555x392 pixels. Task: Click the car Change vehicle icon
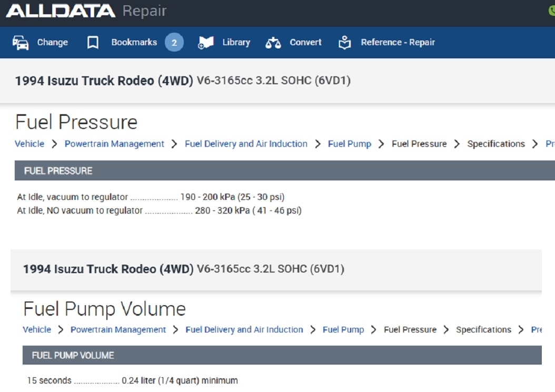pyautogui.click(x=21, y=43)
